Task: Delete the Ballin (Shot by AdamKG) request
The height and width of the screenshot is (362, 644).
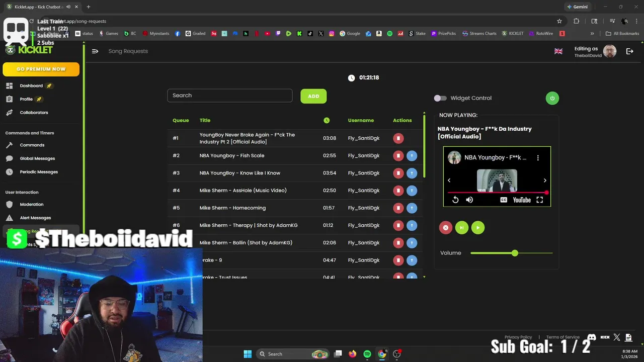Action: click(x=398, y=243)
